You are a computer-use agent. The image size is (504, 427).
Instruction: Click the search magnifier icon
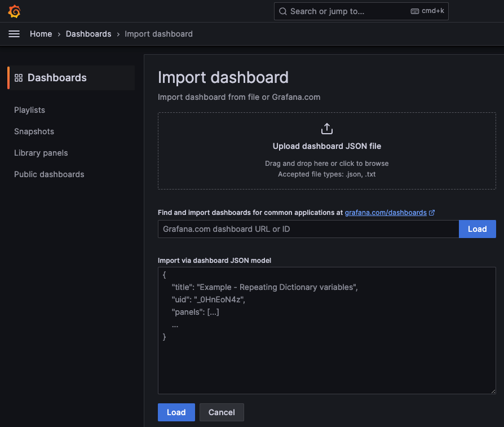[283, 12]
